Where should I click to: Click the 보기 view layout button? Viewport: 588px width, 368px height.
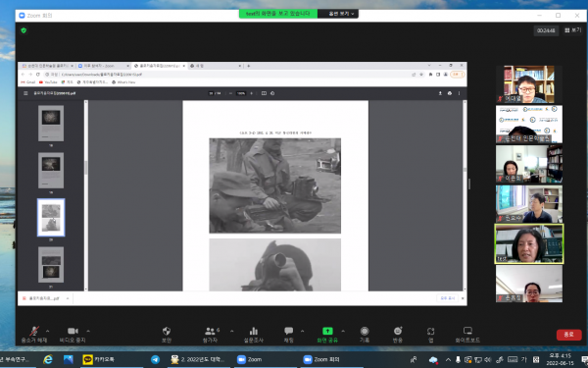click(573, 30)
